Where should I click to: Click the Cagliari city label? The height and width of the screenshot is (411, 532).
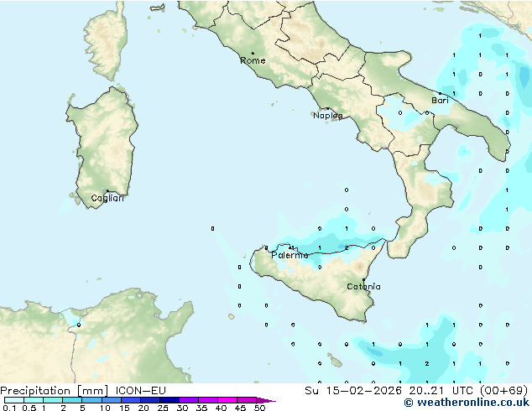point(107,198)
